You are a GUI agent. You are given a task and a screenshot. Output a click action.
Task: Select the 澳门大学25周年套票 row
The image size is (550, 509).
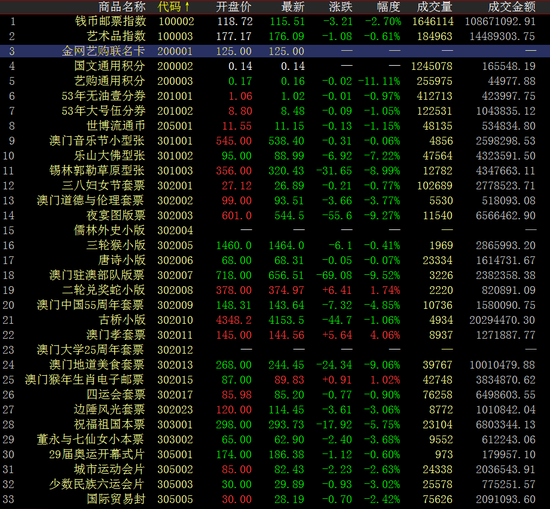275,349
